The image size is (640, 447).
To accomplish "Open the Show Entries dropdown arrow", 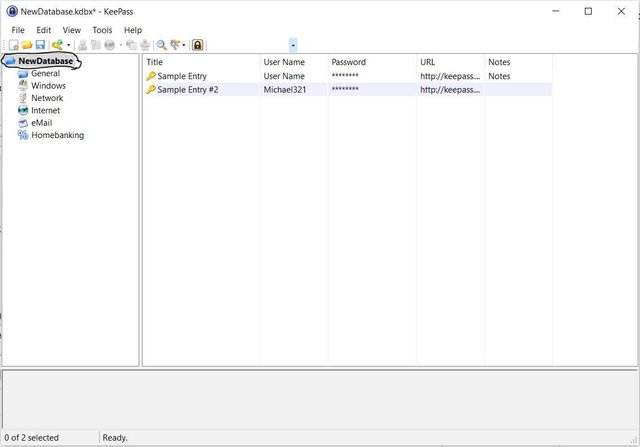I will pyautogui.click(x=184, y=45).
